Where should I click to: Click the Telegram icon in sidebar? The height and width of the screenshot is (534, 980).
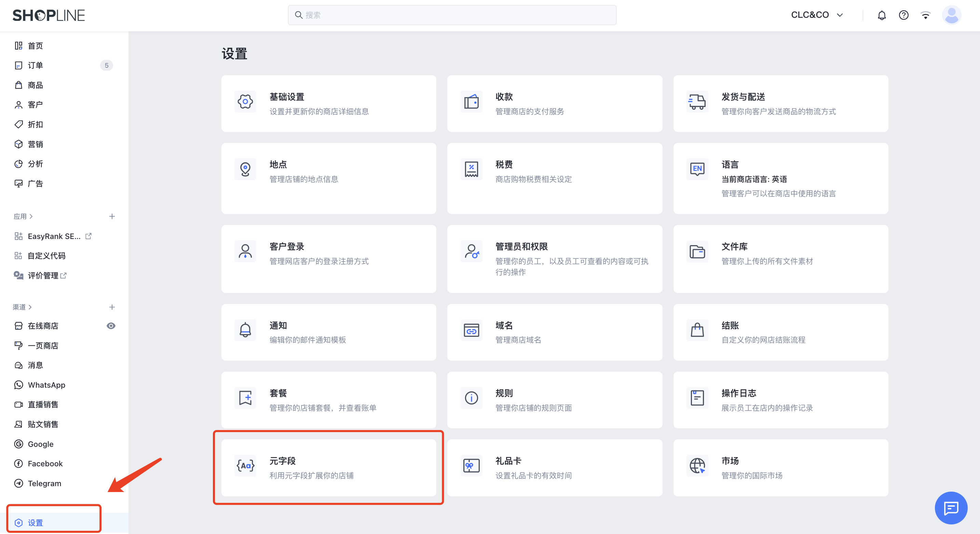(18, 483)
